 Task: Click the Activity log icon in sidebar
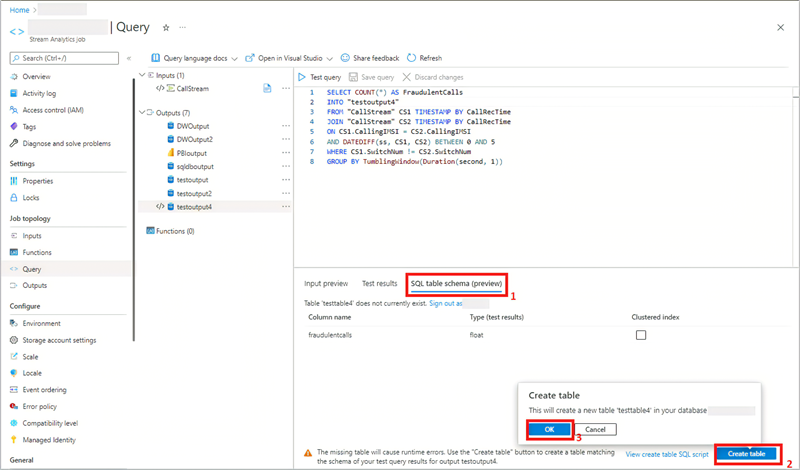pyautogui.click(x=14, y=93)
